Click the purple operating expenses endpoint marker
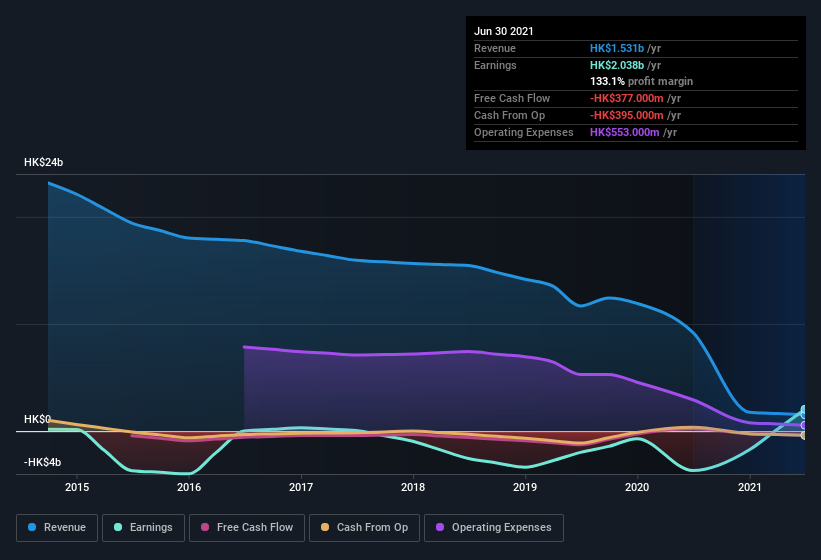This screenshot has width=821, height=560. click(804, 425)
